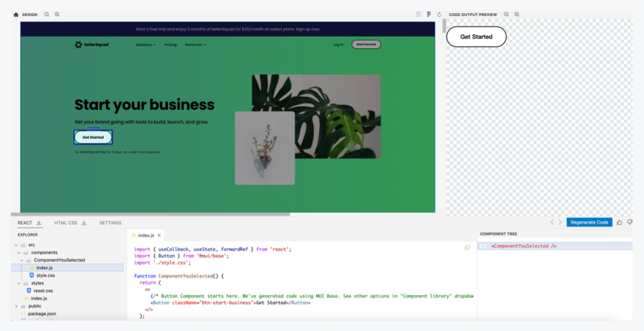Viewport: 644px width, 331px height.
Task: Open style.css in the explorer
Action: click(45, 276)
